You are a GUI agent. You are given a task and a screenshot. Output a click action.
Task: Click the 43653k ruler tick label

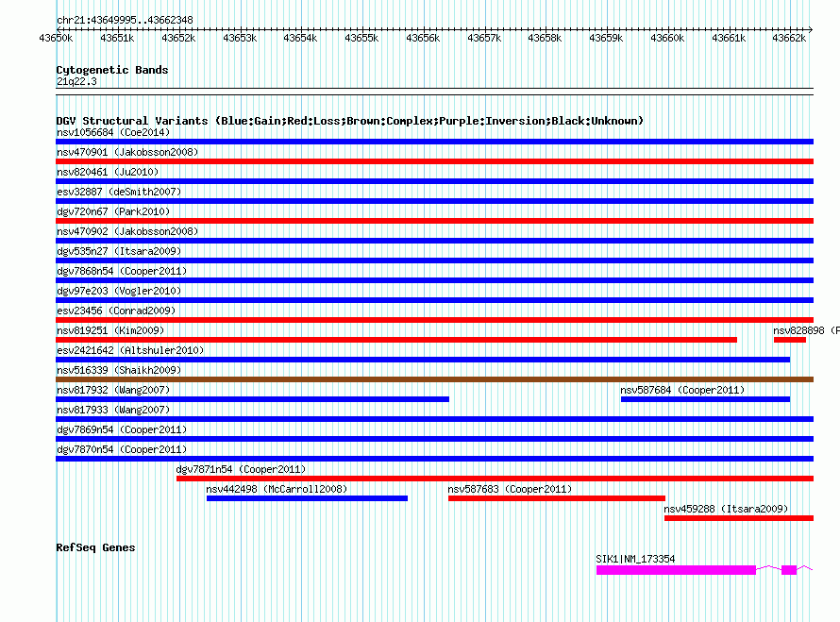tap(240, 38)
